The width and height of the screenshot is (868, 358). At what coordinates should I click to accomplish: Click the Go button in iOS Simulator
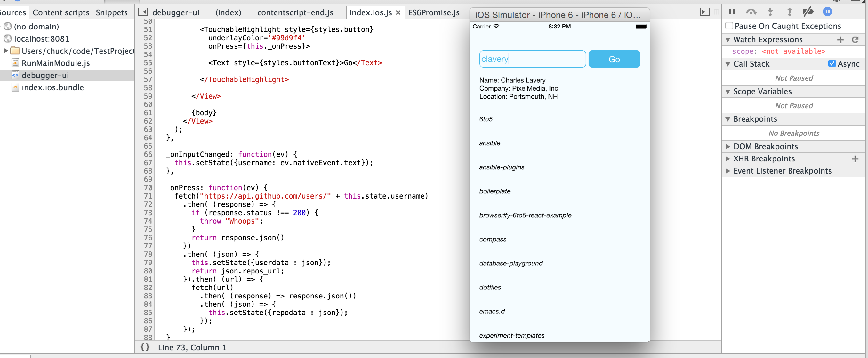tap(614, 59)
